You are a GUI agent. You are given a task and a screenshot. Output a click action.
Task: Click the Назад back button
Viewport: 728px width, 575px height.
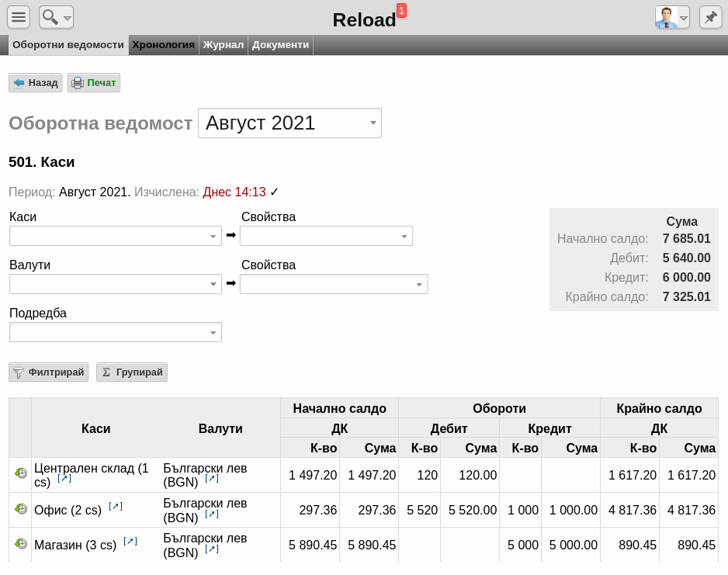pyautogui.click(x=35, y=82)
